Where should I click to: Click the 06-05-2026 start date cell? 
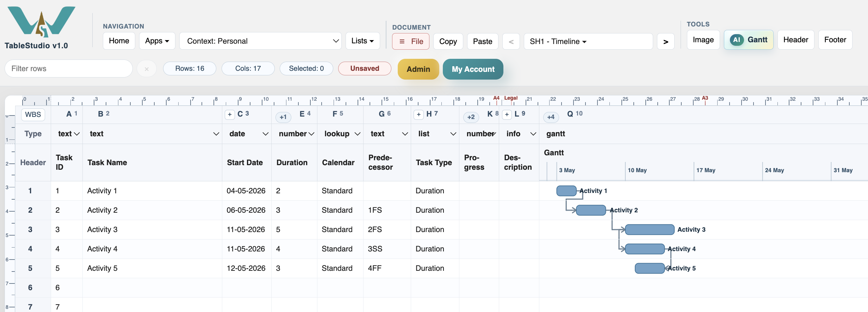(x=247, y=210)
